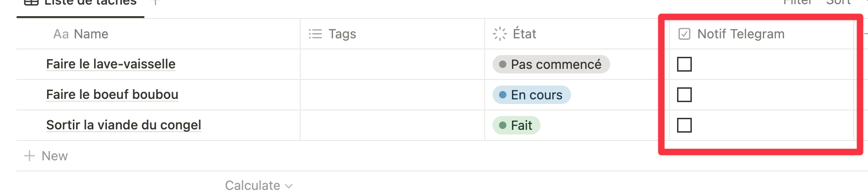Viewport: 868px width, 195px height.
Task: Click the list icon beside Tags
Action: coord(315,34)
